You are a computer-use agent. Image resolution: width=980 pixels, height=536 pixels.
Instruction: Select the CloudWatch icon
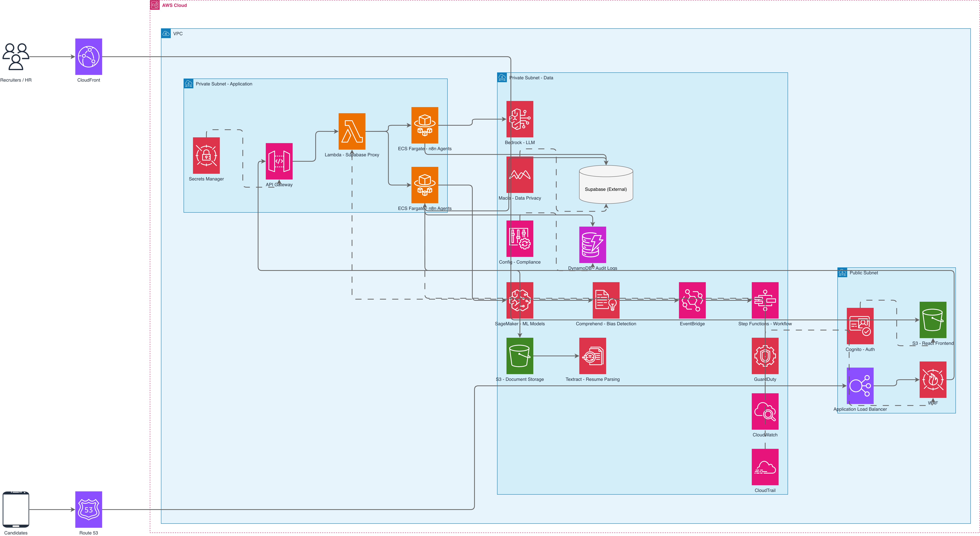765,411
